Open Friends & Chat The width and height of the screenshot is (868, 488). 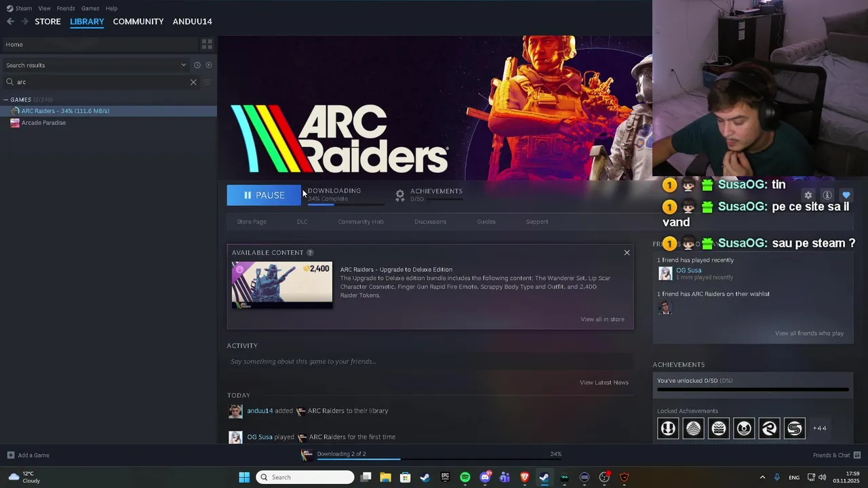(x=837, y=455)
